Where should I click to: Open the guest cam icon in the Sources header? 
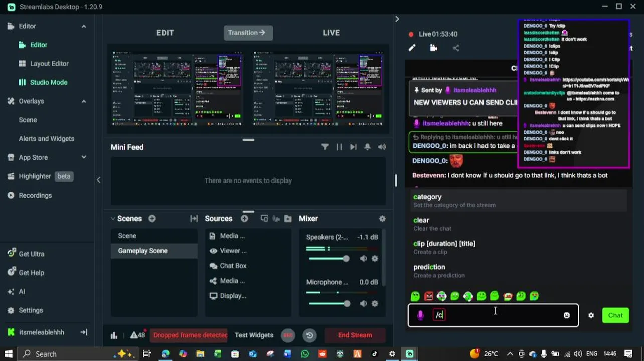click(x=276, y=219)
